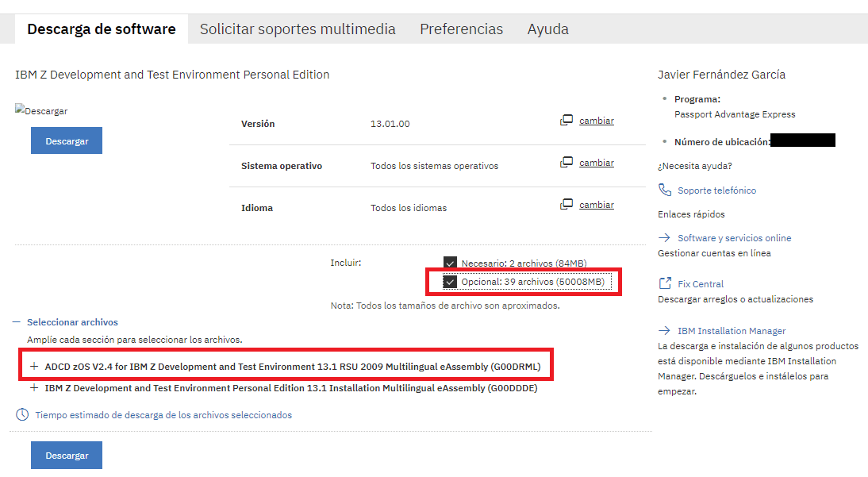Screen dimensions: 868x477
Task: Click the clock icon for estimated download time
Action: click(22, 415)
